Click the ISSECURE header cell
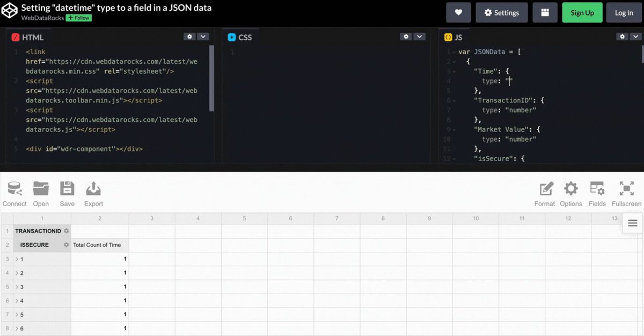 coord(42,245)
